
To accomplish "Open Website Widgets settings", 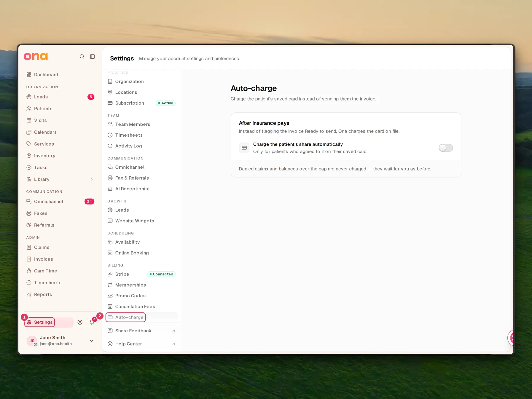I will pos(141,221).
